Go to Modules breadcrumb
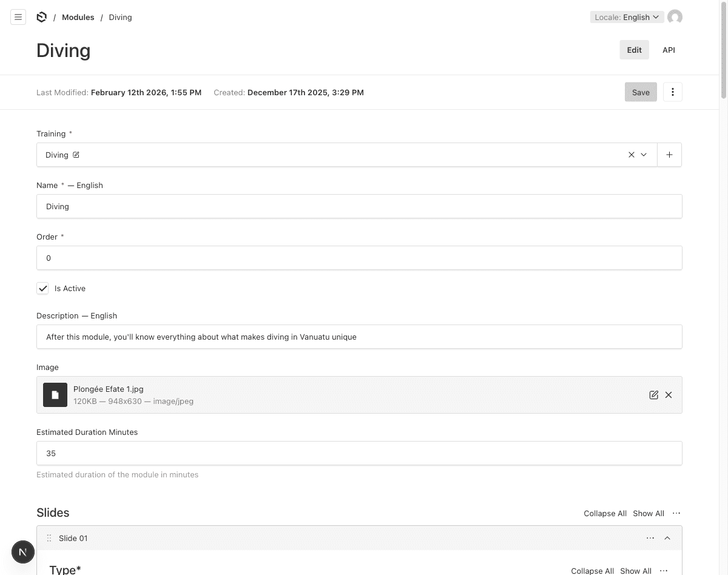The height and width of the screenshot is (575, 728). 78,17
